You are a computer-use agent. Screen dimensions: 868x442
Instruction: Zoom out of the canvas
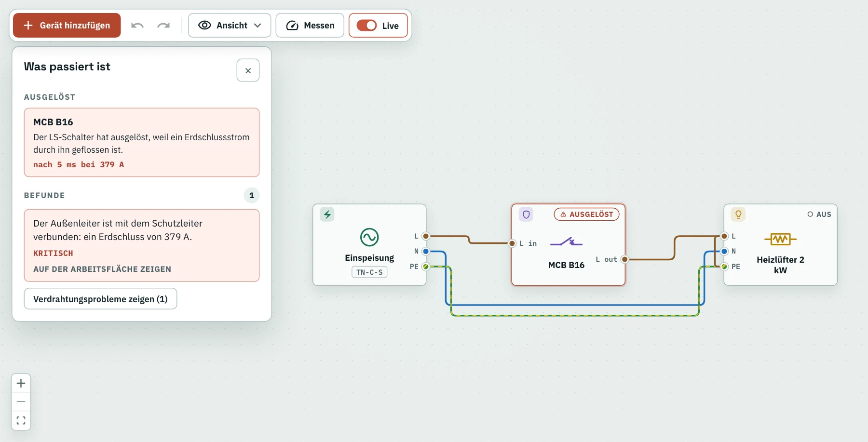tap(21, 402)
